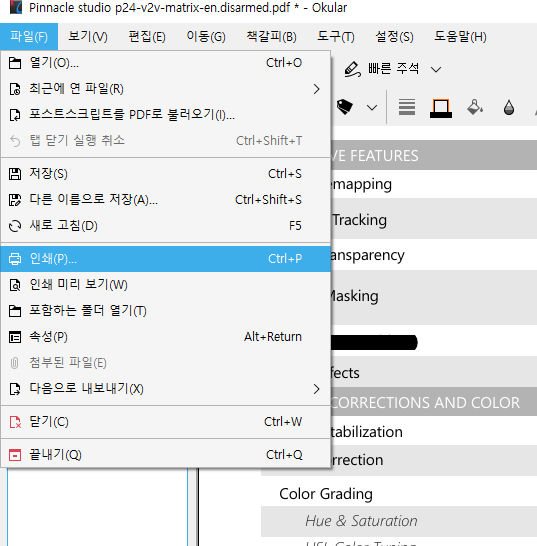537x546 pixels.
Task: Expand 최근에 연 파일(R) submenu arrow
Action: click(316, 89)
